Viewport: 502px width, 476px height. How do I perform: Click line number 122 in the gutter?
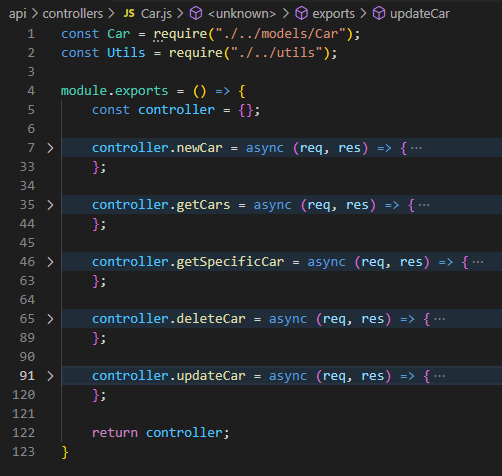coord(23,433)
